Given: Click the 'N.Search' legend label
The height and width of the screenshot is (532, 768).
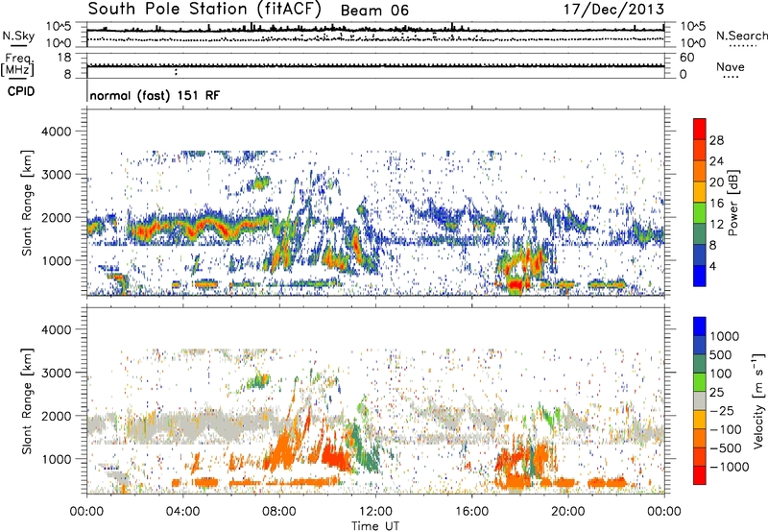Looking at the screenshot, I should [741, 36].
